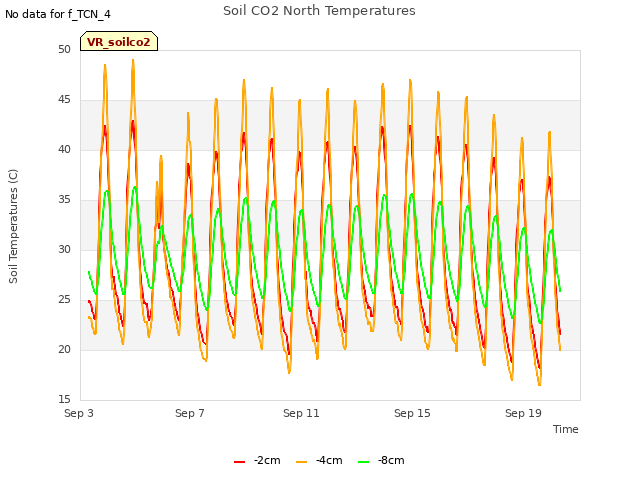Select chart title Soil CO2 North Temperatures
This screenshot has height=480, width=640.
pyautogui.click(x=319, y=11)
